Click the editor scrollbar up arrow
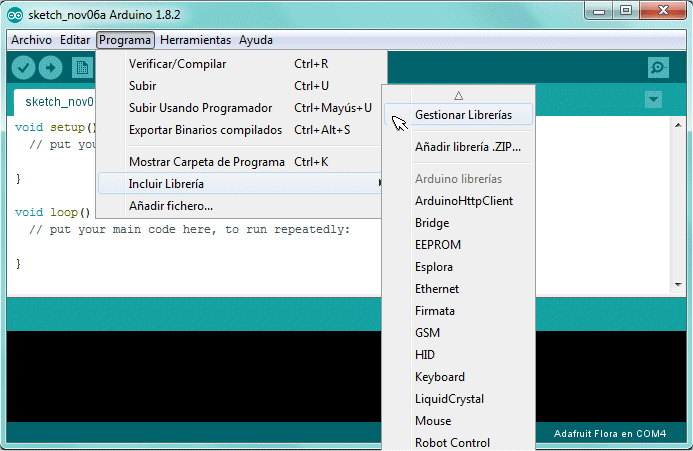The image size is (693, 451). (677, 125)
